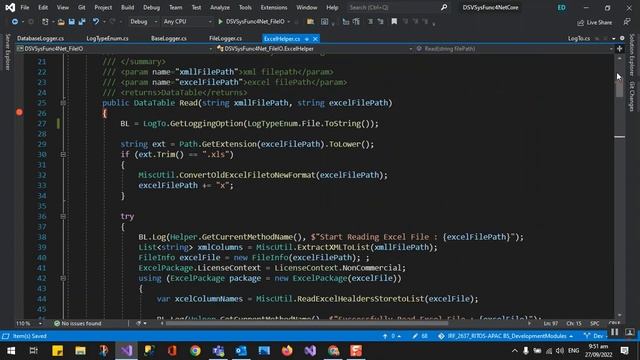Switch to the LogTypeEnum.cs tab
The image size is (640, 360).
tap(107, 38)
